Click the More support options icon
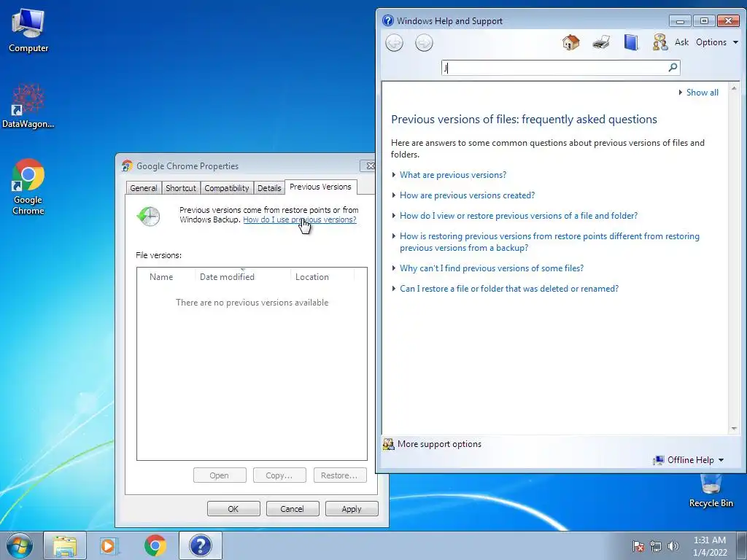This screenshot has width=747, height=560. click(389, 444)
